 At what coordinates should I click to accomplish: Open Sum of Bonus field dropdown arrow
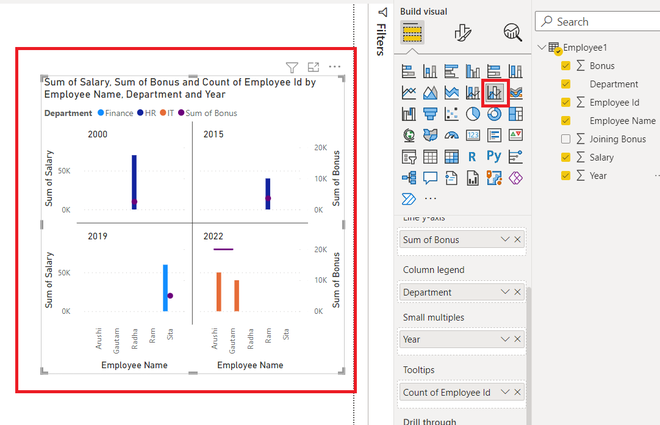[505, 239]
